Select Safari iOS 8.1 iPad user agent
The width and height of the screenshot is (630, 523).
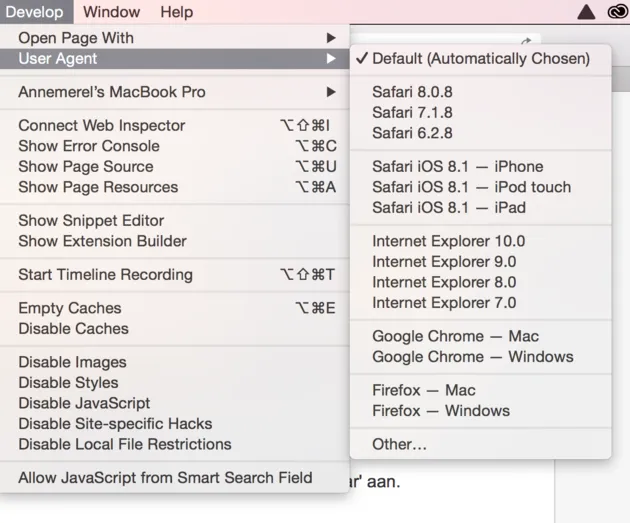(x=481, y=207)
